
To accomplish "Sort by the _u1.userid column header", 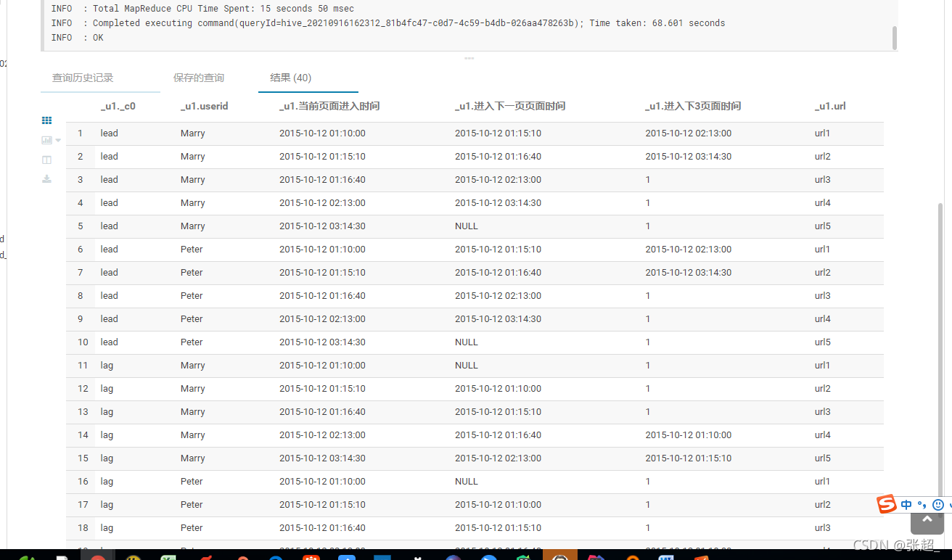I will (205, 106).
